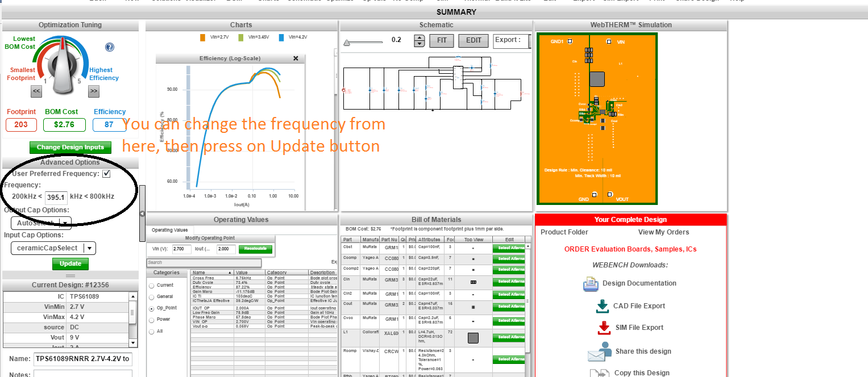Click the Phase Marg row in values table

click(x=264, y=317)
